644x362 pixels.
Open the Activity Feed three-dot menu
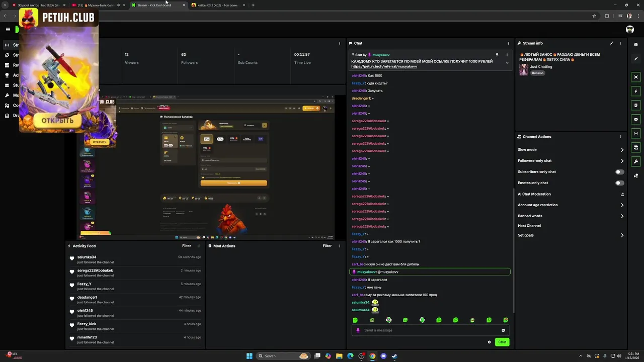pos(199,246)
